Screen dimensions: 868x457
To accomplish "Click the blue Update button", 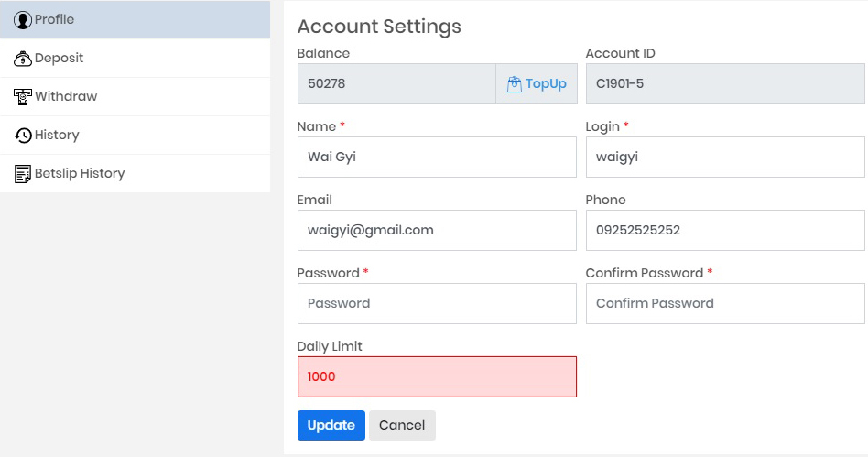I will [331, 426].
